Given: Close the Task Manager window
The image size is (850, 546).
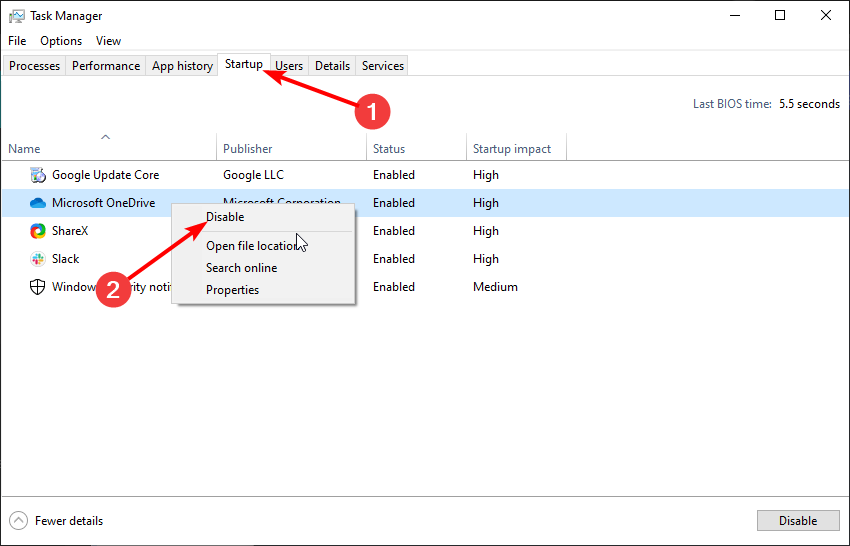Looking at the screenshot, I should click(x=826, y=15).
